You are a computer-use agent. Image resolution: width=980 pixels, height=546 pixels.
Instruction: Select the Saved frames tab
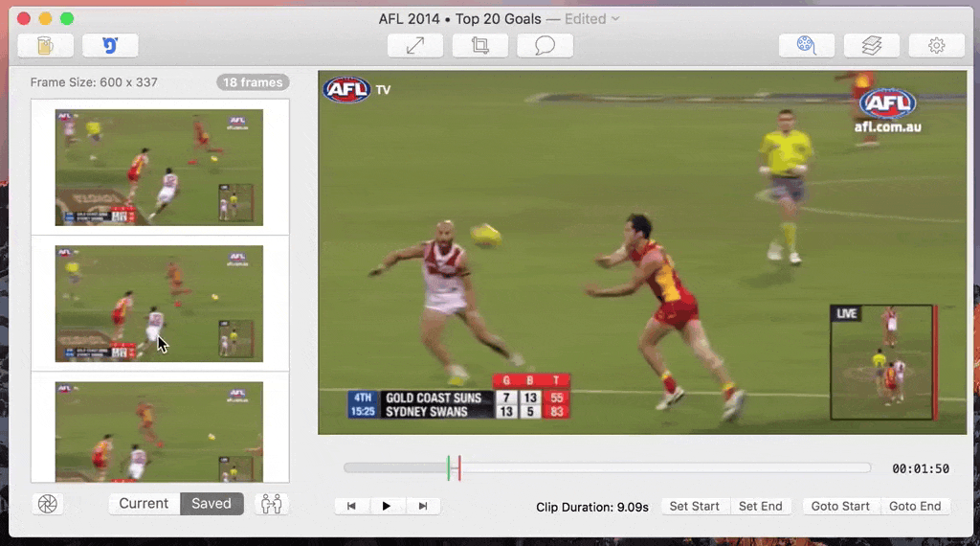click(212, 504)
